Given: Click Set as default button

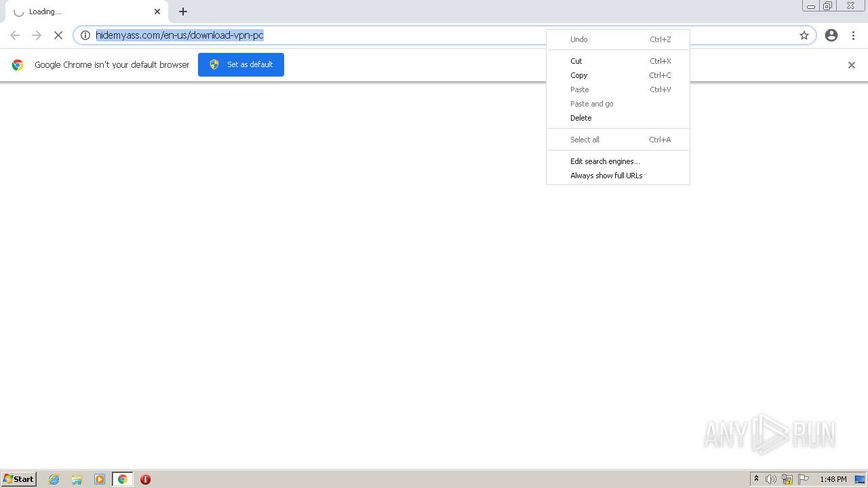Looking at the screenshot, I should point(241,64).
